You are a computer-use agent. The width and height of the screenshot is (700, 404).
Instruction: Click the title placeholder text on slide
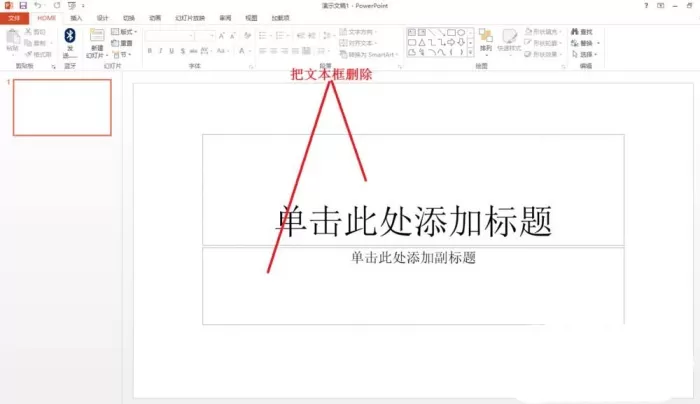[x=413, y=221]
